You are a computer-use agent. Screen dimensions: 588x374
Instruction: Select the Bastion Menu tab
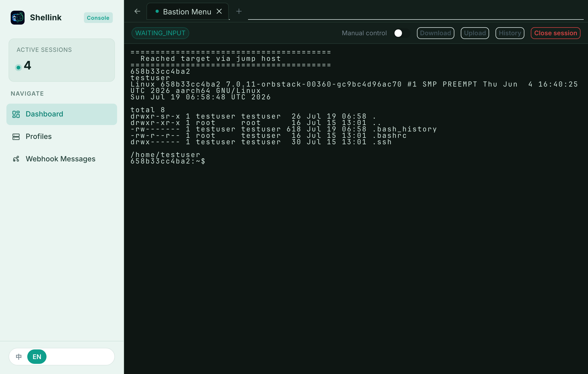[x=187, y=11]
